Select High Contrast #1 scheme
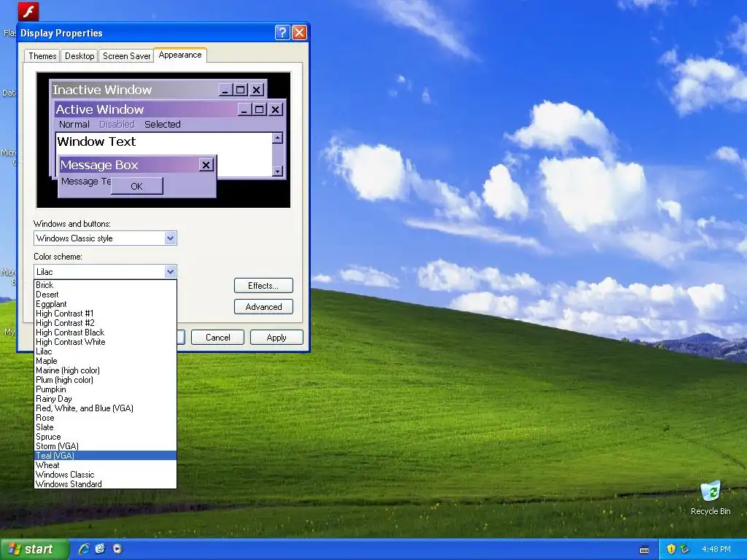Image resolution: width=747 pixels, height=560 pixels. tap(105, 314)
